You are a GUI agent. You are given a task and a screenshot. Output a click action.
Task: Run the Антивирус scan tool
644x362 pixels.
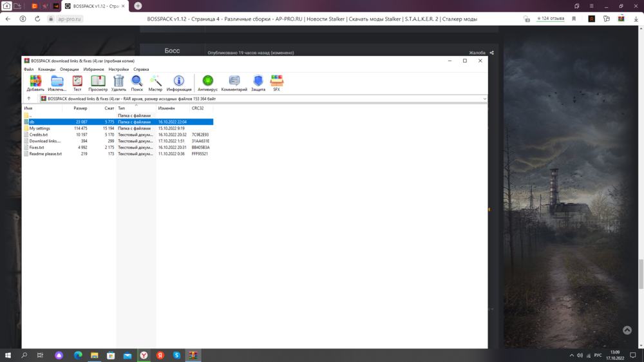207,82
